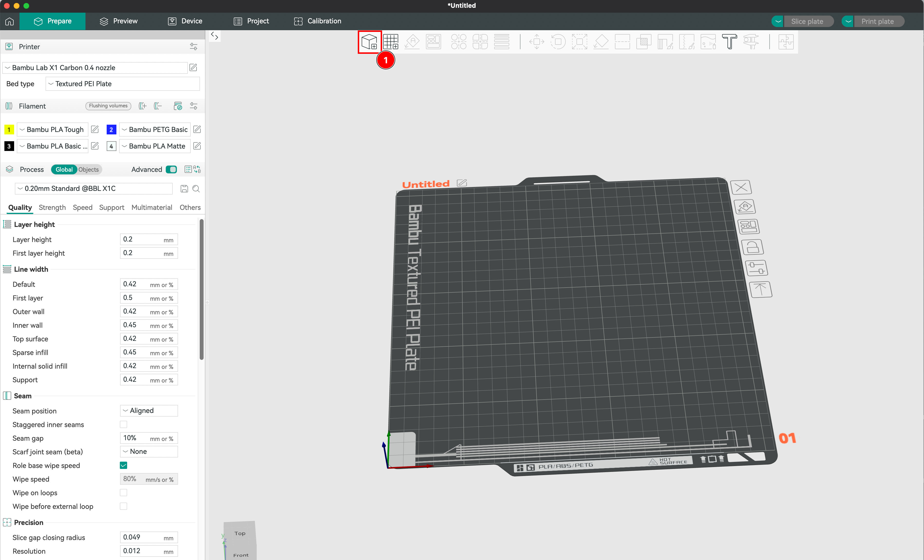Click the Slice plate button
The width and height of the screenshot is (924, 560).
click(807, 21)
